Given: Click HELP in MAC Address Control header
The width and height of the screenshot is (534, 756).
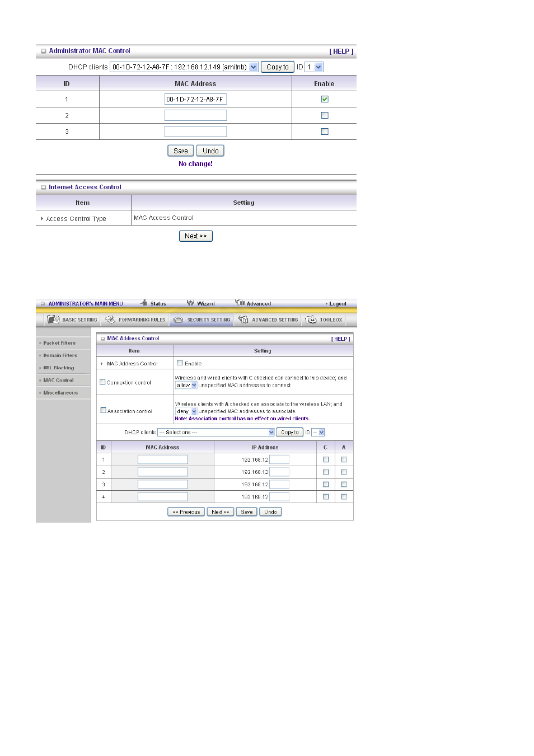Looking at the screenshot, I should [x=341, y=339].
